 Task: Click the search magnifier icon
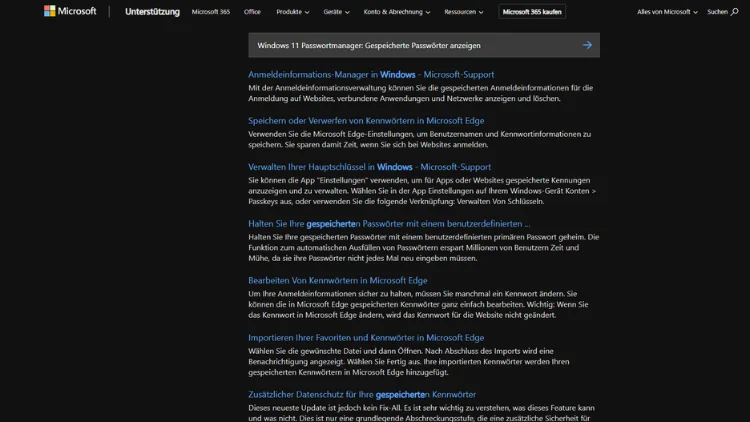coord(734,11)
